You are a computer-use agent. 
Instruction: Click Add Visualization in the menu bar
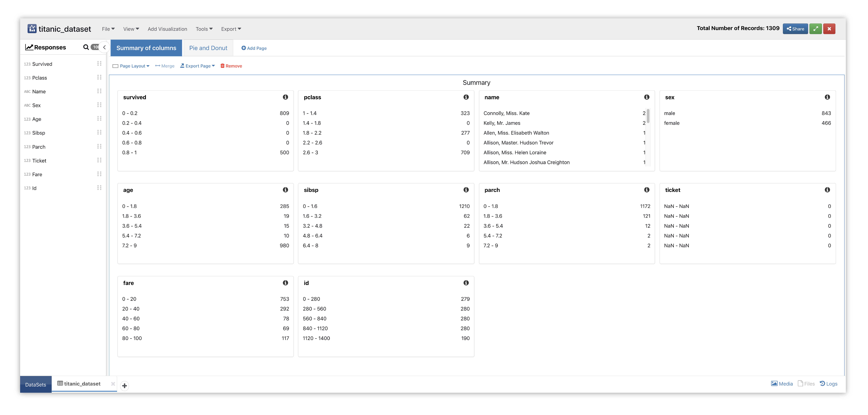[x=167, y=29]
